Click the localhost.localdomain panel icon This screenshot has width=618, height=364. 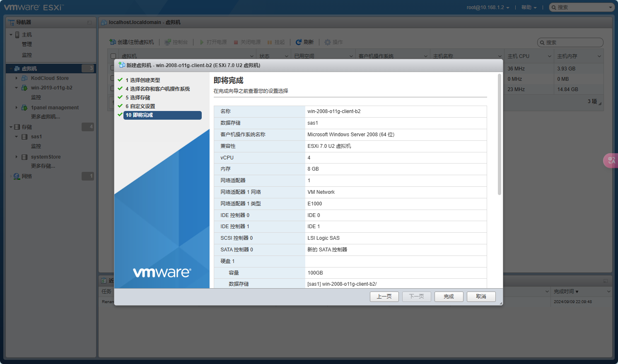point(104,22)
